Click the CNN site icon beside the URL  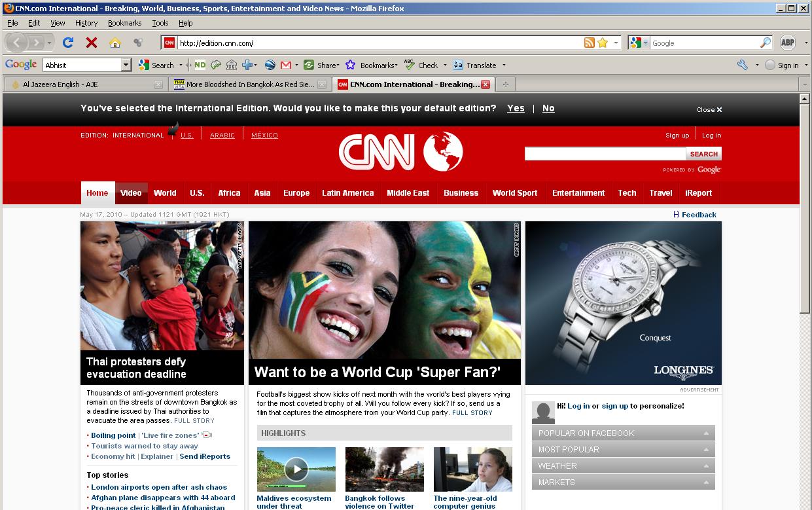(169, 43)
